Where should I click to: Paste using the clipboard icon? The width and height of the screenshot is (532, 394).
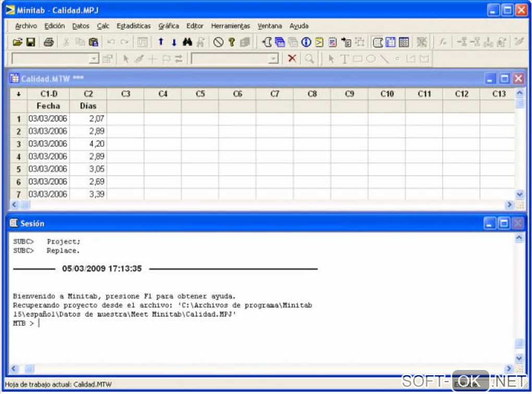(x=93, y=42)
